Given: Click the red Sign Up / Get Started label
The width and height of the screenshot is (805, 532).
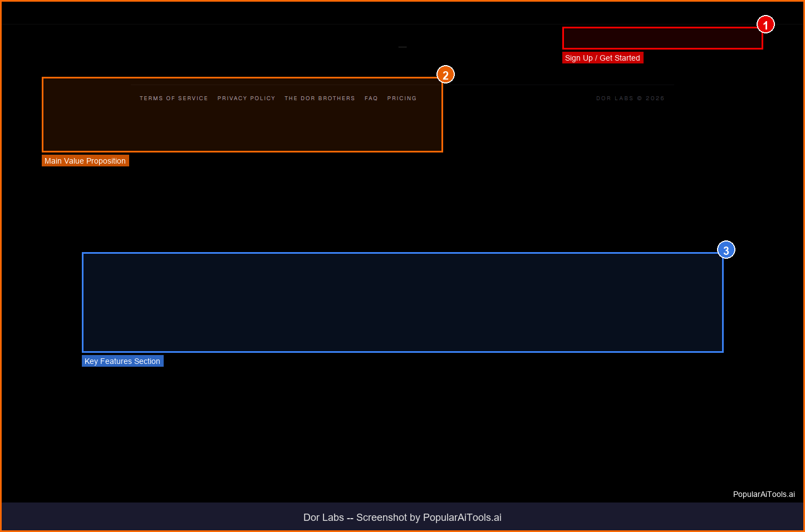Looking at the screenshot, I should click(x=602, y=58).
